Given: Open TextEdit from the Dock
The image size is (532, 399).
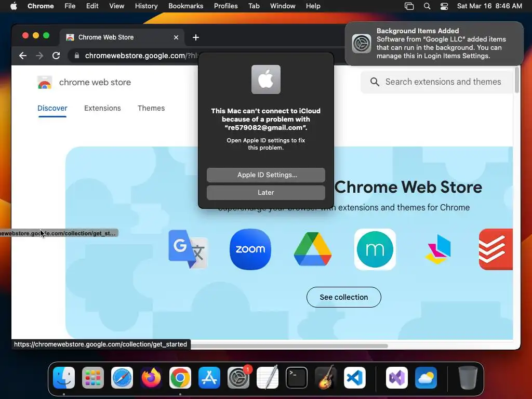Looking at the screenshot, I should 268,378.
